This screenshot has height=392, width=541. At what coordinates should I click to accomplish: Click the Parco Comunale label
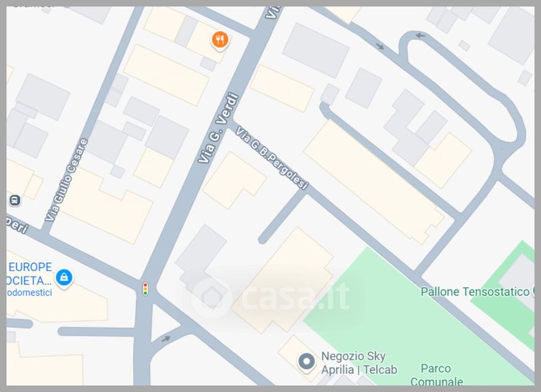tap(436, 375)
